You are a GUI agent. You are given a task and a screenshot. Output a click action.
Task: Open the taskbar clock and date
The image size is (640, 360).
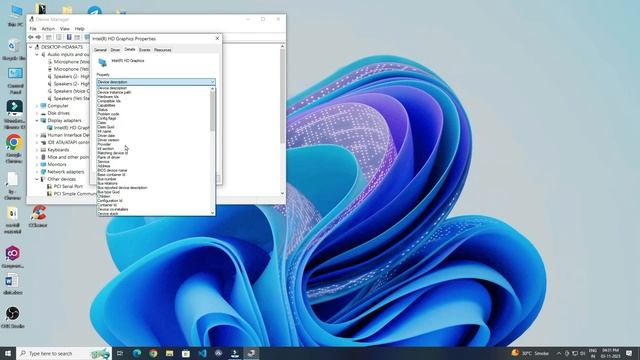coord(611,353)
